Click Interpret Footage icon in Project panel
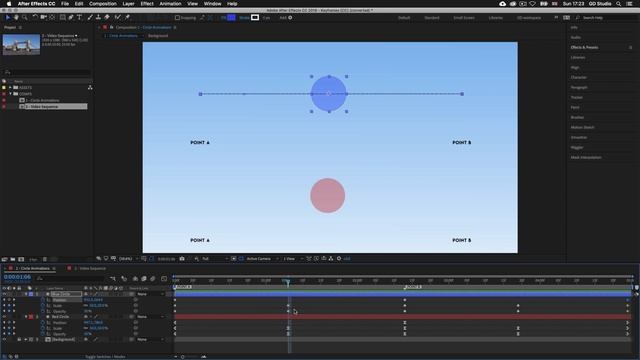The image size is (640, 360). (x=4, y=259)
